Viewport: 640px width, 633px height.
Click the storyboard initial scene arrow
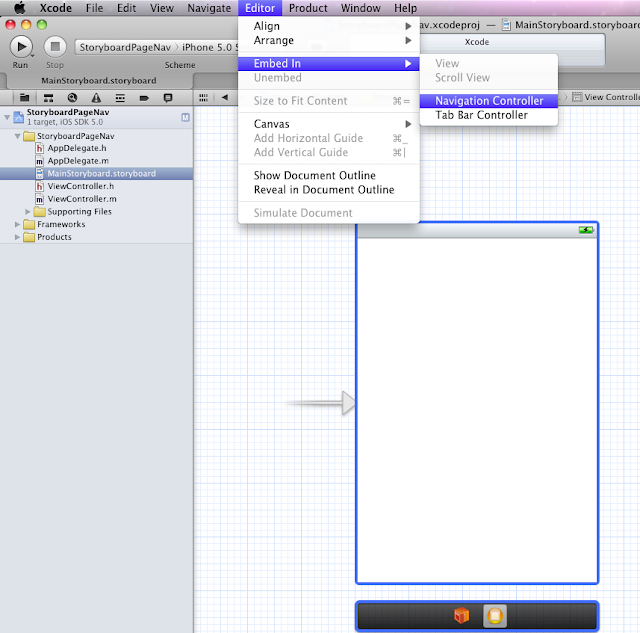(x=321, y=403)
